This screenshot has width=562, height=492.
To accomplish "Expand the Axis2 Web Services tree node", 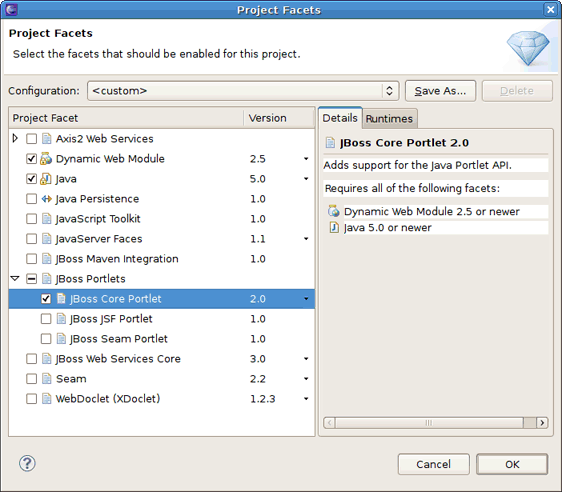I will (x=15, y=138).
